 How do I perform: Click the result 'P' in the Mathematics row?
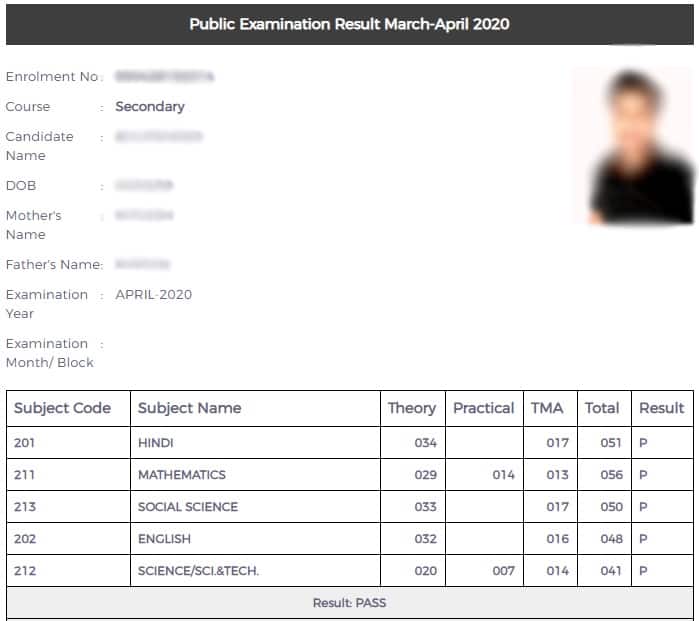click(643, 475)
